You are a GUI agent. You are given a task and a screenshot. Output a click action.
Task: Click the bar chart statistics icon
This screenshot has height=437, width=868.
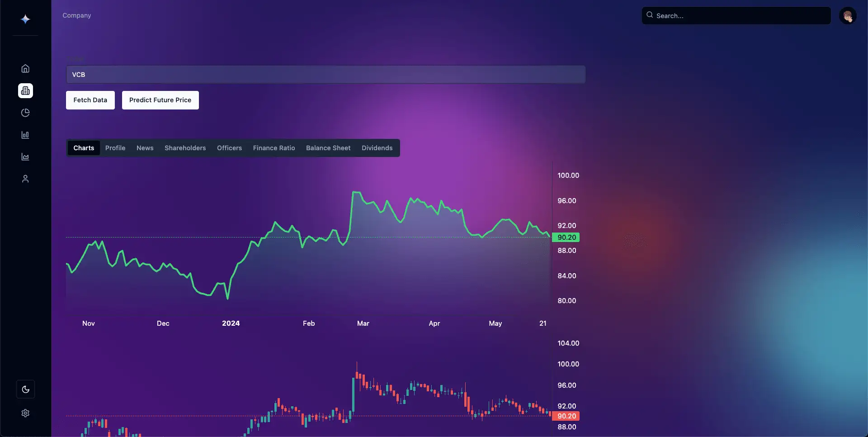[x=25, y=135]
